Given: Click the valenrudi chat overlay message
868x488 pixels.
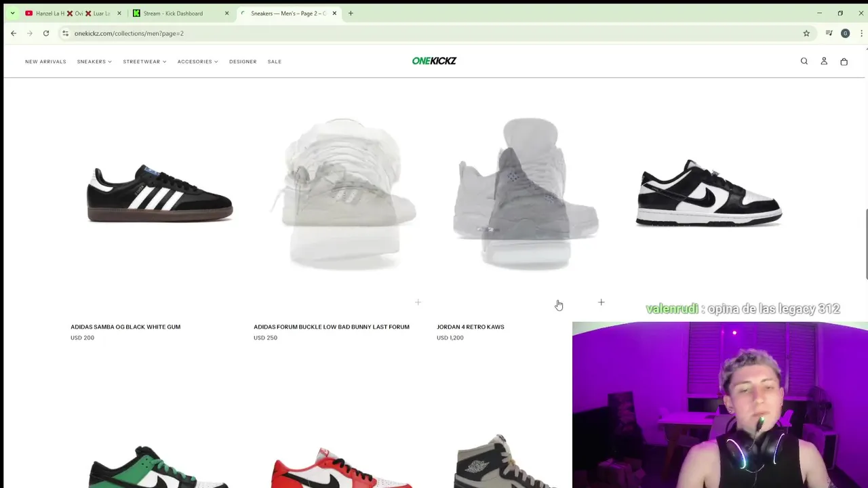Looking at the screenshot, I should point(743,309).
